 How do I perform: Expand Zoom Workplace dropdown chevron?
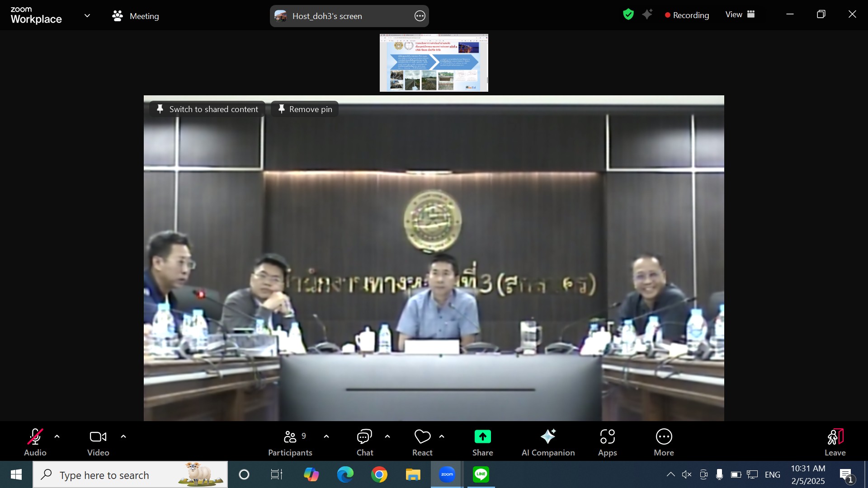pos(87,16)
